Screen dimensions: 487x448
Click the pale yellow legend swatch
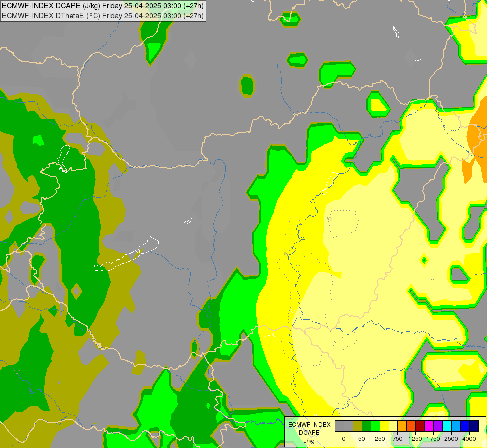393,426
